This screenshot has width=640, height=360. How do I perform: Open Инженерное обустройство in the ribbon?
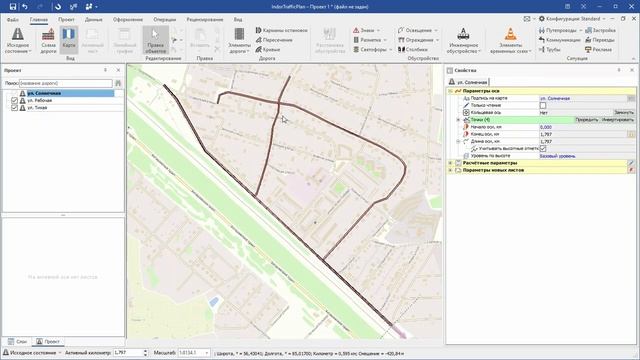pos(463,40)
